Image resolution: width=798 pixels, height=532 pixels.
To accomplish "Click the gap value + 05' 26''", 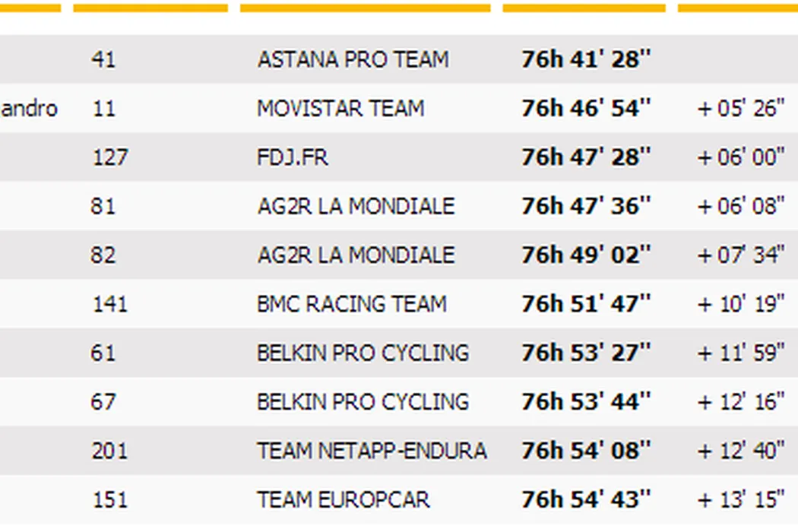I will point(741,109).
